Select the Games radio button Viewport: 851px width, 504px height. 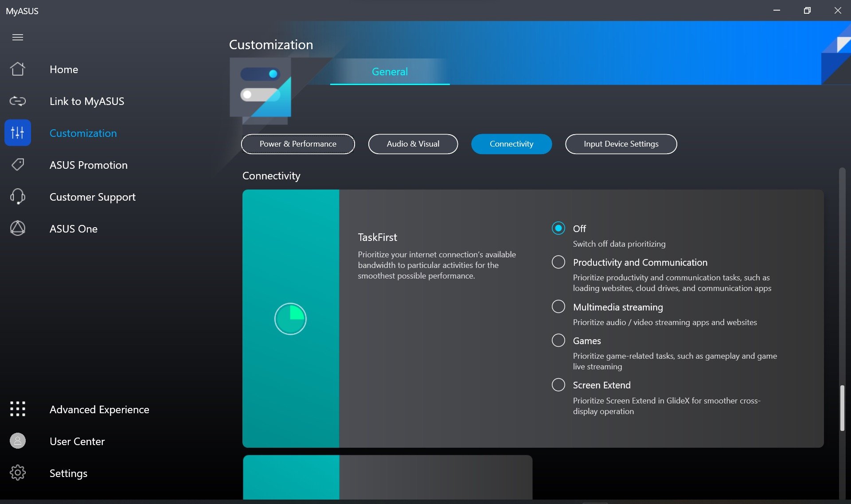[x=558, y=340]
